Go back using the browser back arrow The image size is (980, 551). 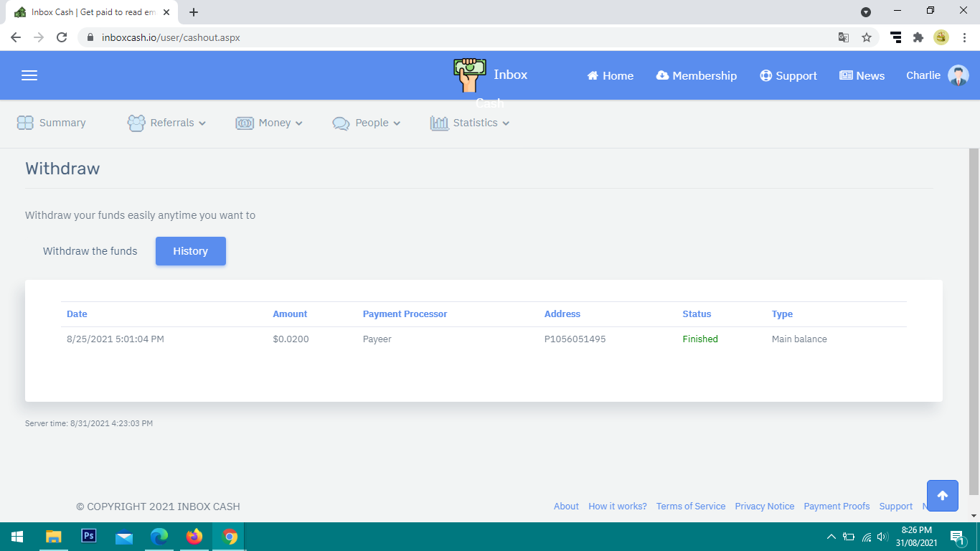coord(16,37)
